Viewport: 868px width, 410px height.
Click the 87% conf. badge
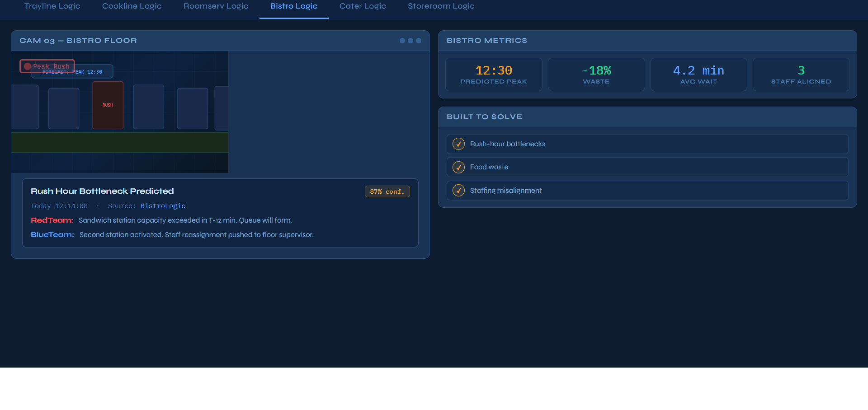point(387,191)
